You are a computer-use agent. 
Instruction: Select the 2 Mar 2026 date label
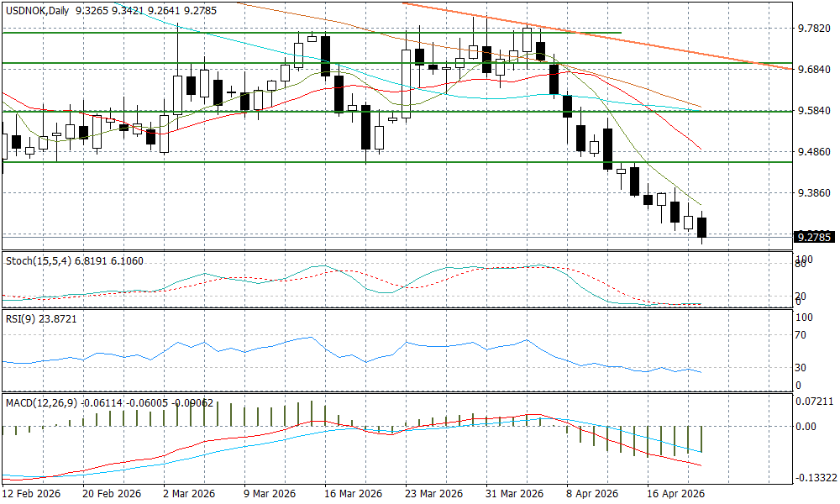click(x=188, y=494)
